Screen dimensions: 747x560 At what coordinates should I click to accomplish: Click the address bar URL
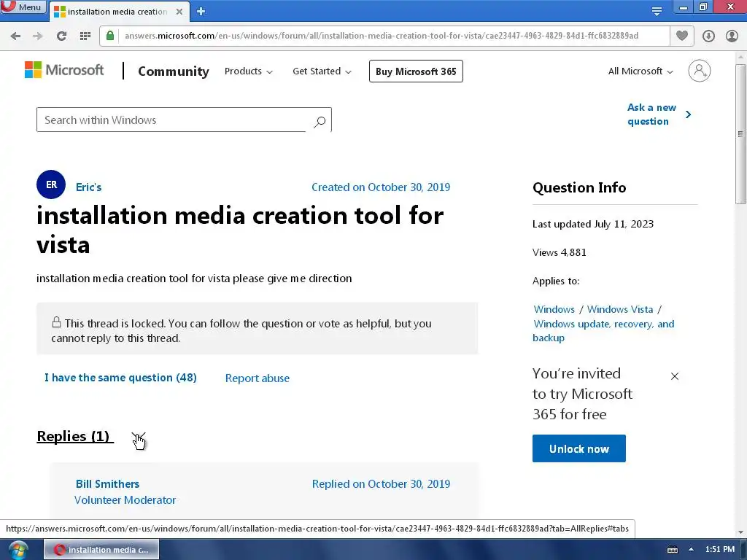point(381,36)
